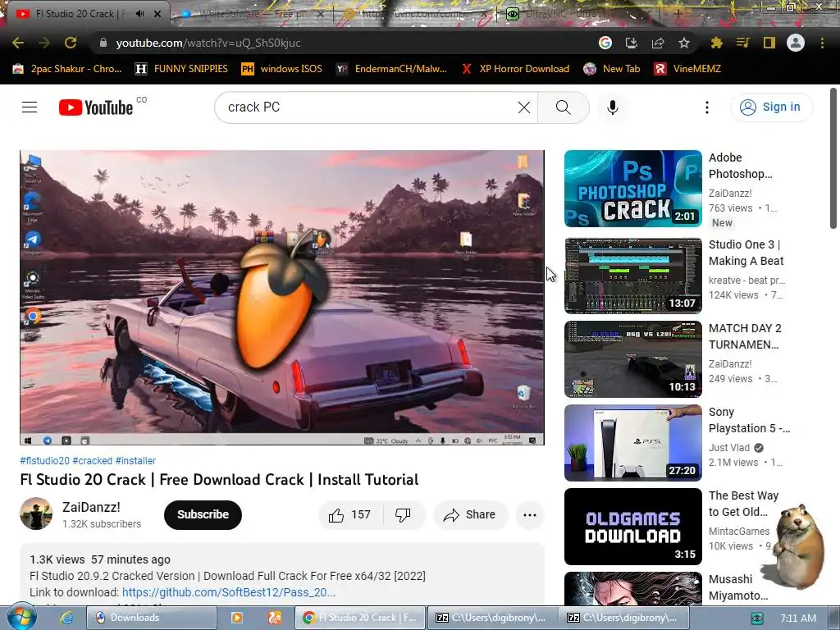Open windows ISOS bookmark
Screen dimensions: 840x630
(x=282, y=69)
